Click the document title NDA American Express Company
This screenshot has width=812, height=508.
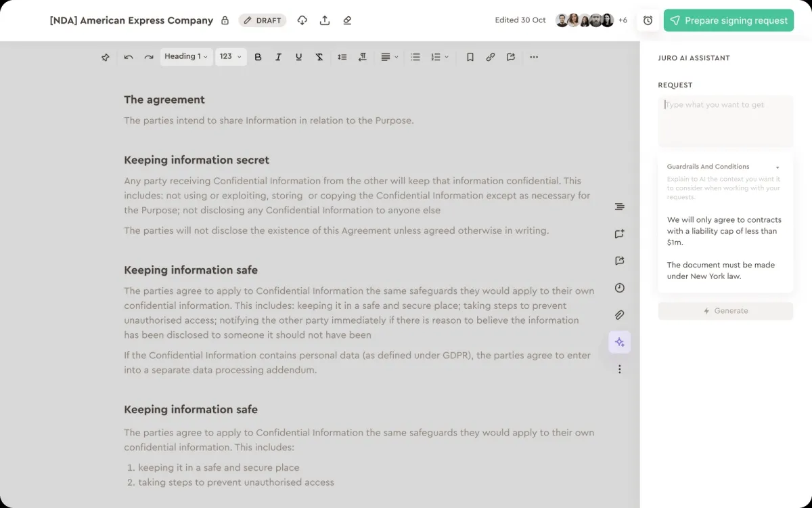tap(131, 20)
